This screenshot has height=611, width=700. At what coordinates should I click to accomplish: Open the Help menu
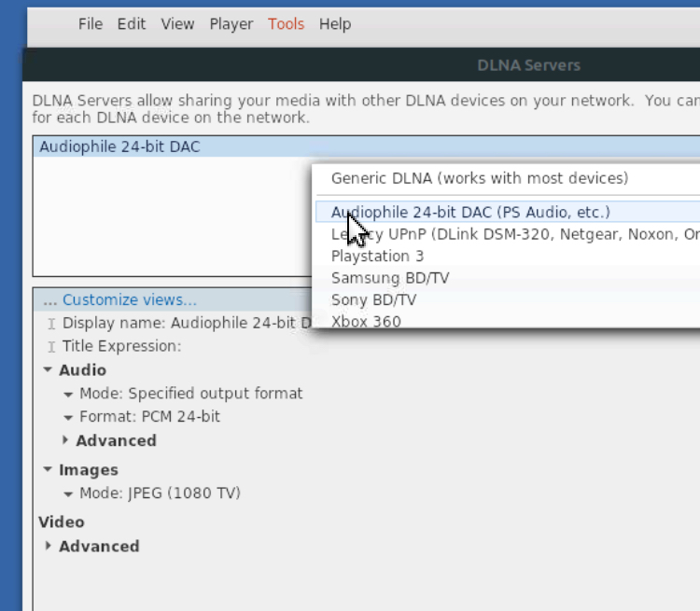(335, 24)
